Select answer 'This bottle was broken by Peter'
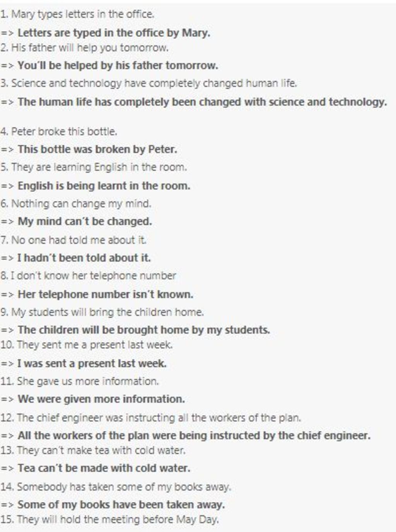 coord(97,149)
